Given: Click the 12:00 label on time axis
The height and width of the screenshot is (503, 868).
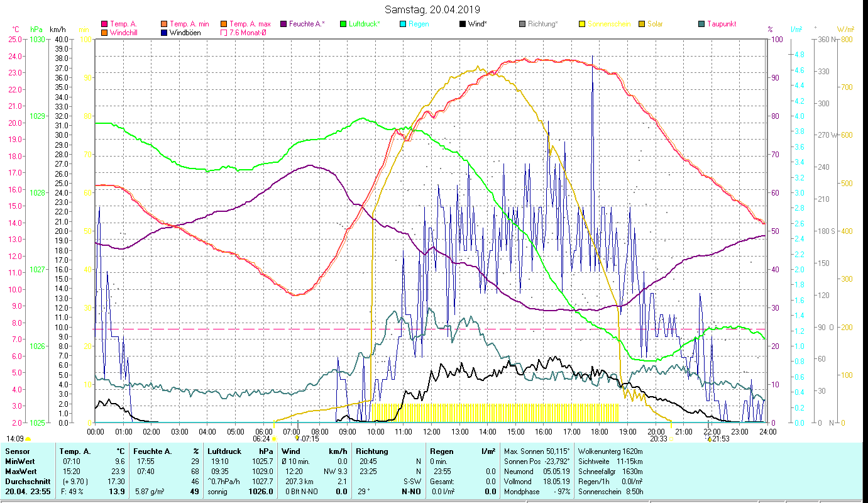Looking at the screenshot, I should tap(431, 431).
